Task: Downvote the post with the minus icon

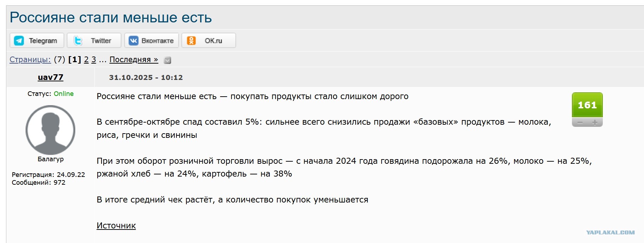Action: [580, 123]
